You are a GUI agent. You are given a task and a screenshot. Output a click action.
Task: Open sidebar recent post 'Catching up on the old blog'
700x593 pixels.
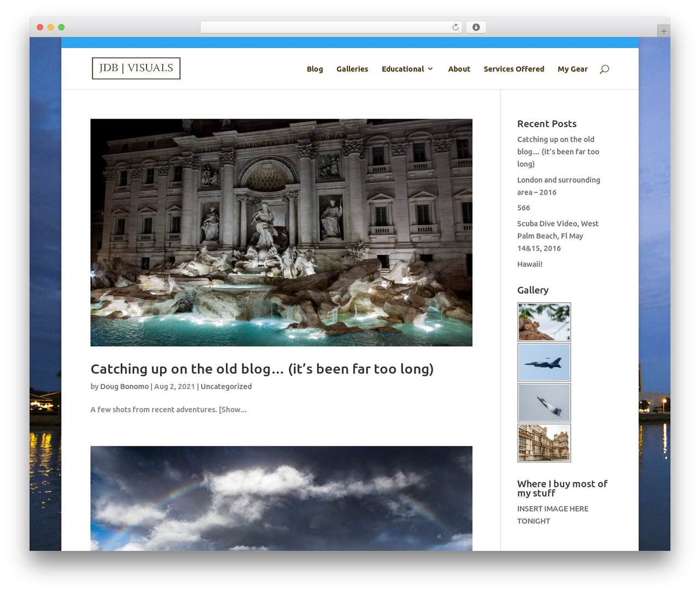(558, 152)
